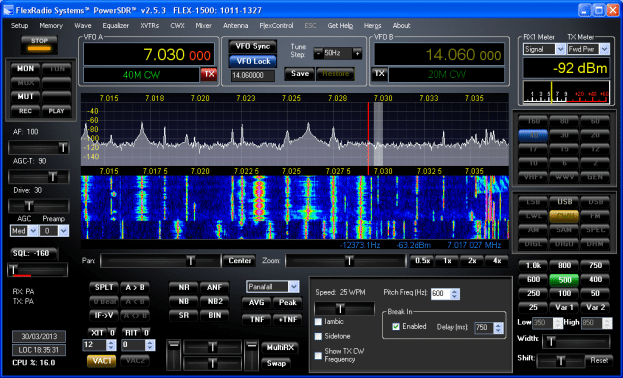Toggle the VAC1 button
Viewport: 623px width, 378px height.
pos(101,361)
